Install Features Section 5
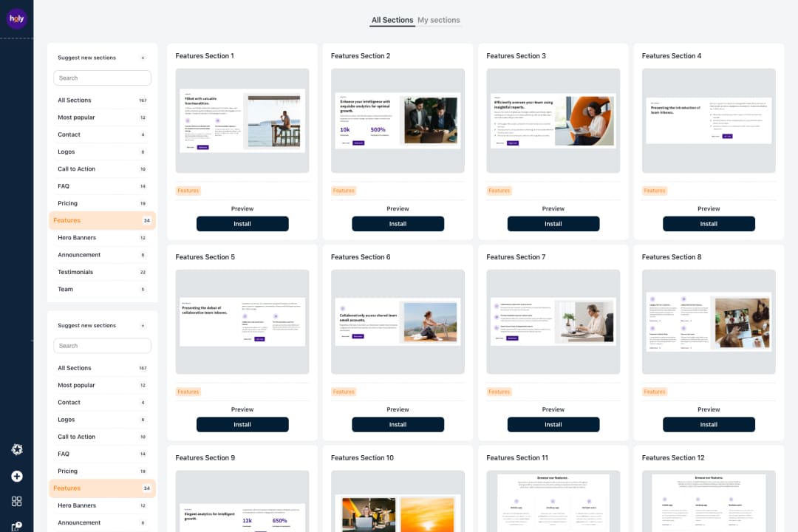 (242, 425)
